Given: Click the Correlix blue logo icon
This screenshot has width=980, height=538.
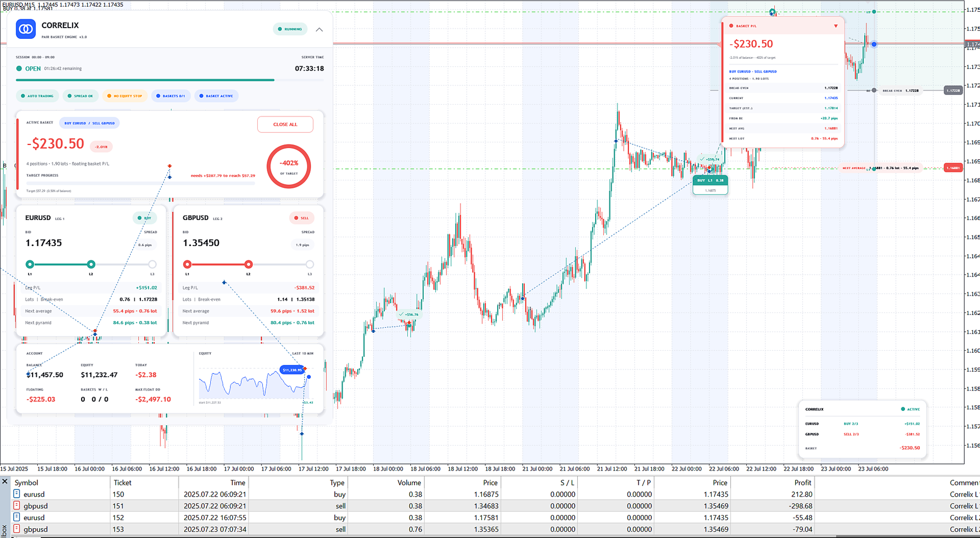Looking at the screenshot, I should 26,29.
